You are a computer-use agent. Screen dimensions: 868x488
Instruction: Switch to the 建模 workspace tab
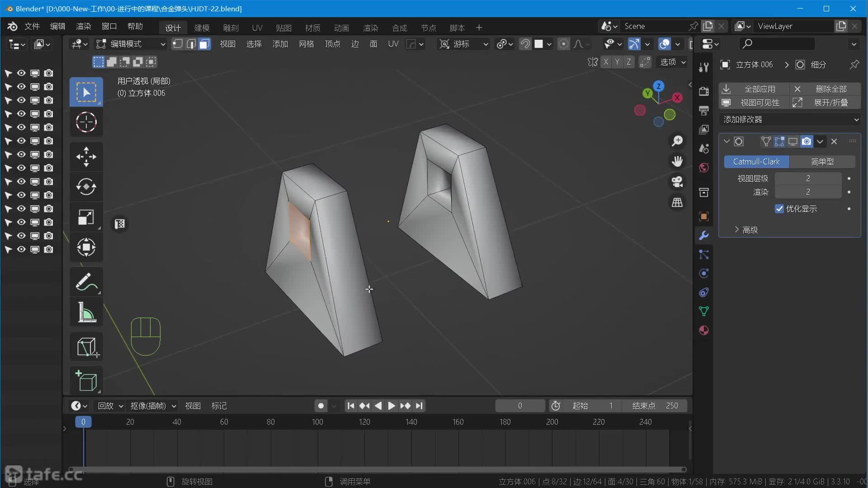tap(202, 28)
